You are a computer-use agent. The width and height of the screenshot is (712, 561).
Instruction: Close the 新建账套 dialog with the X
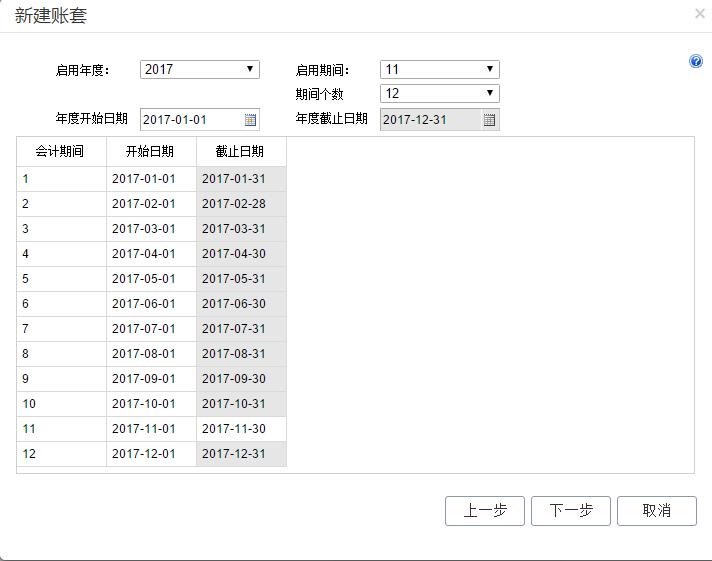700,14
